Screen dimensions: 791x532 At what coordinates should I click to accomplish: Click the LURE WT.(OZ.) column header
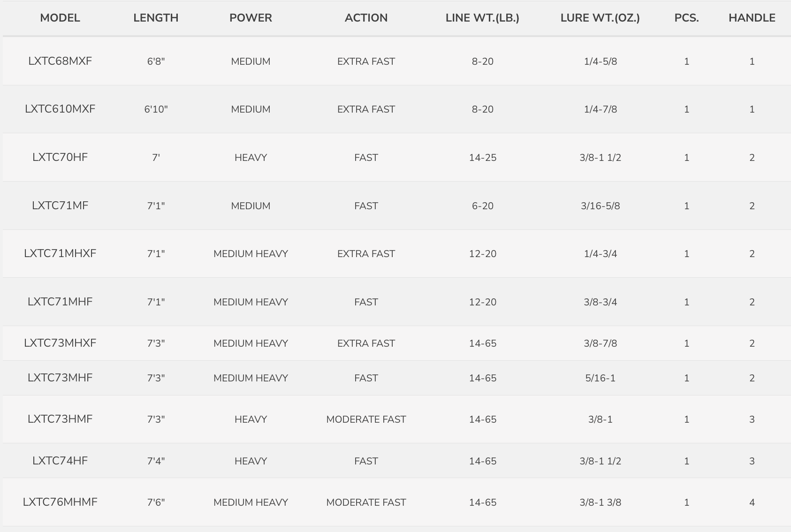(600, 18)
